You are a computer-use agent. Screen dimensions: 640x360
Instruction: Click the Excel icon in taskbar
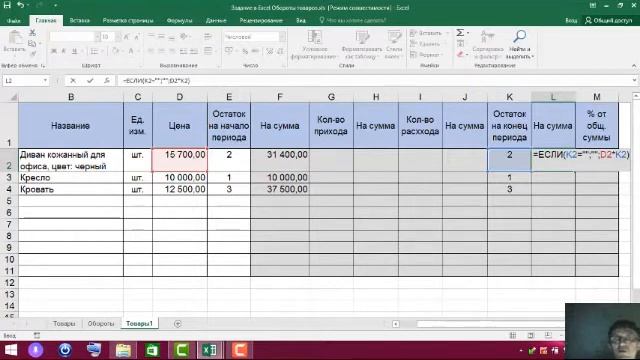click(x=210, y=350)
